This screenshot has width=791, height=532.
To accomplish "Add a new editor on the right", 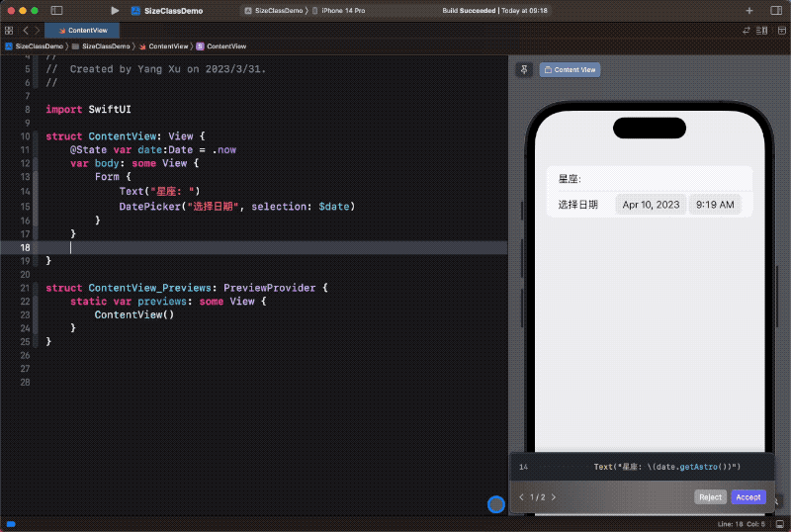I will coord(781,31).
